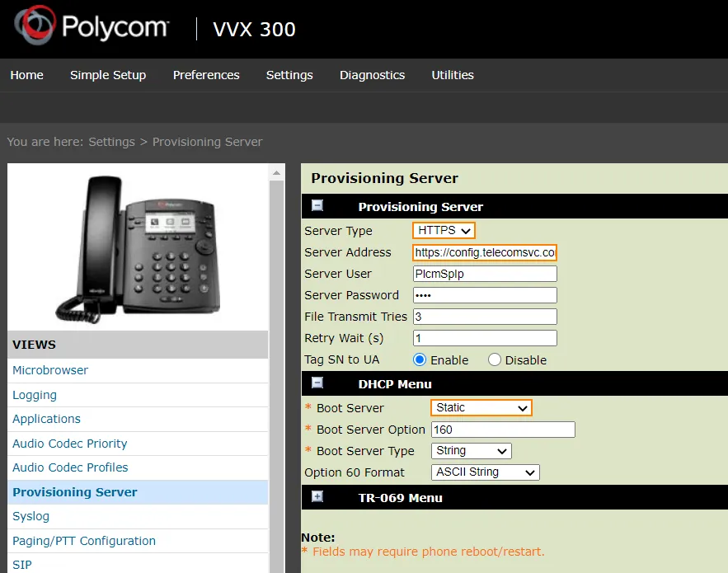Click the 'Fields may require phone reboot/restart' note
The height and width of the screenshot is (573, 728).
click(x=428, y=552)
